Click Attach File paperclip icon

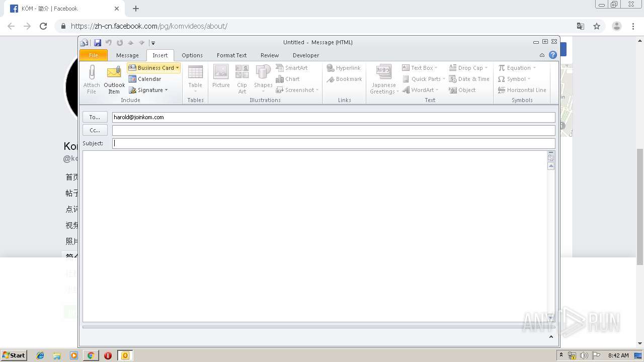point(92,79)
